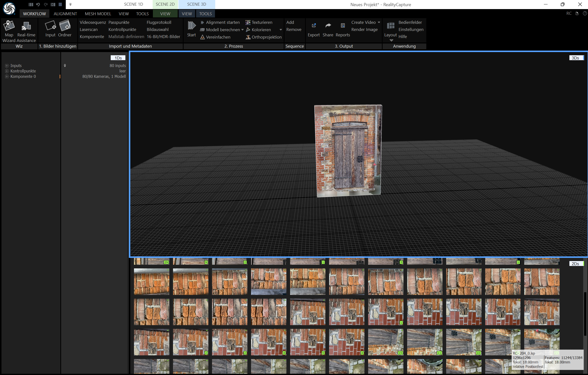Image resolution: width=588 pixels, height=375 pixels.
Task: Open the quick access customize dropdown
Action: tap(70, 4)
